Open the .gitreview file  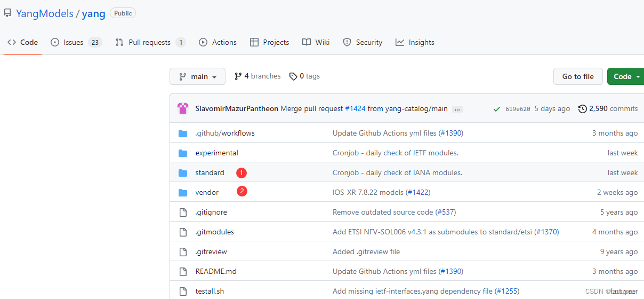pos(211,251)
